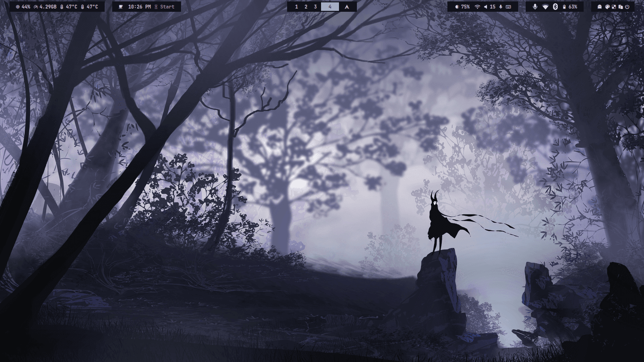
Task: Toggle the Bluetooth icon
Action: click(x=555, y=7)
